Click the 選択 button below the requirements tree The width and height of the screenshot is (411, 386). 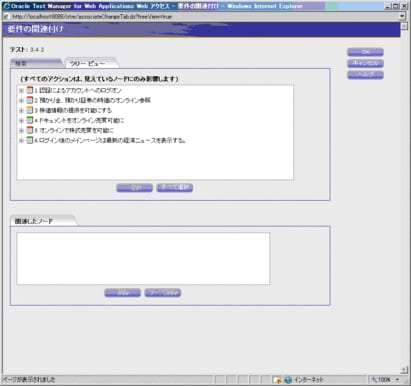[135, 188]
